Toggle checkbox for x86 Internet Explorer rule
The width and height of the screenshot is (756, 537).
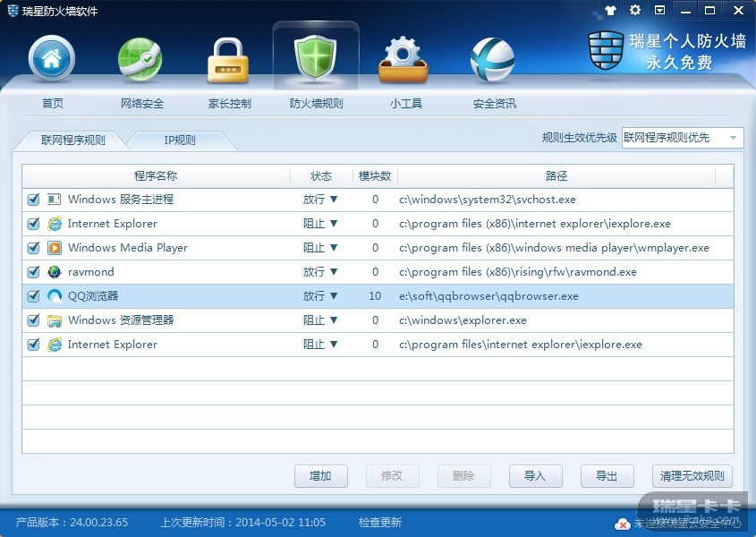(x=33, y=224)
